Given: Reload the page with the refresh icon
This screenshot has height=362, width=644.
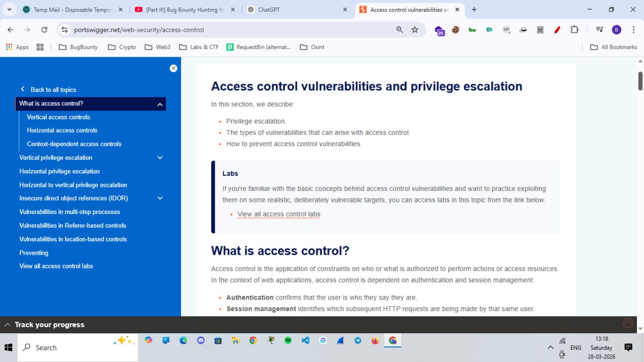Looking at the screenshot, I should click(x=44, y=30).
